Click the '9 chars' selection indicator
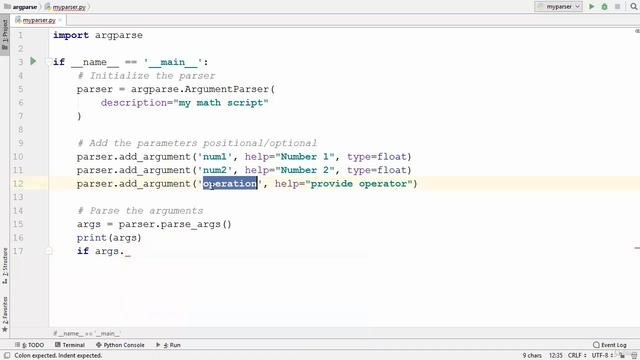Screen dimensions: 640x360 532,356
